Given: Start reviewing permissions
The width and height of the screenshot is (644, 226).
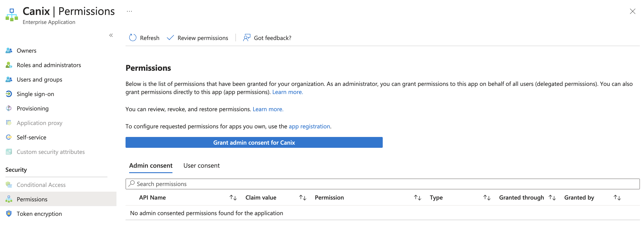Looking at the screenshot, I should 198,38.
